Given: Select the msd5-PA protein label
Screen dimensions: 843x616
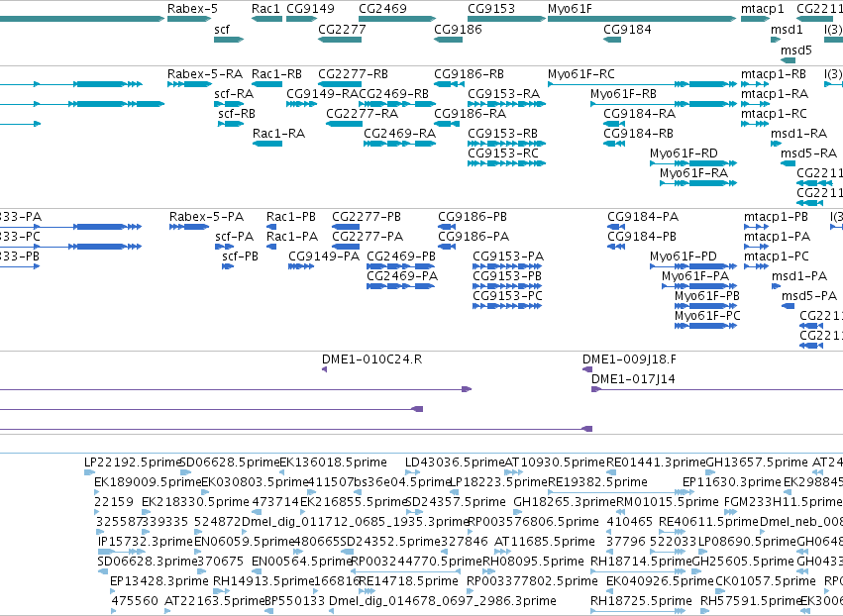Looking at the screenshot, I should tap(809, 296).
